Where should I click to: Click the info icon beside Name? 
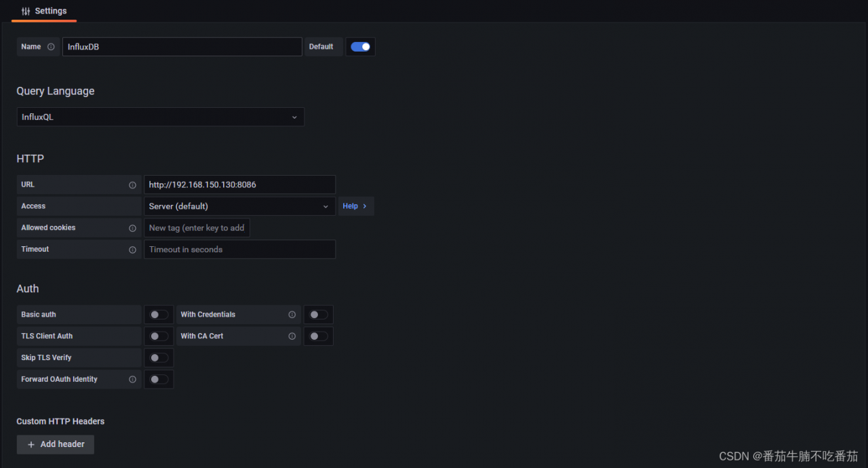[51, 47]
